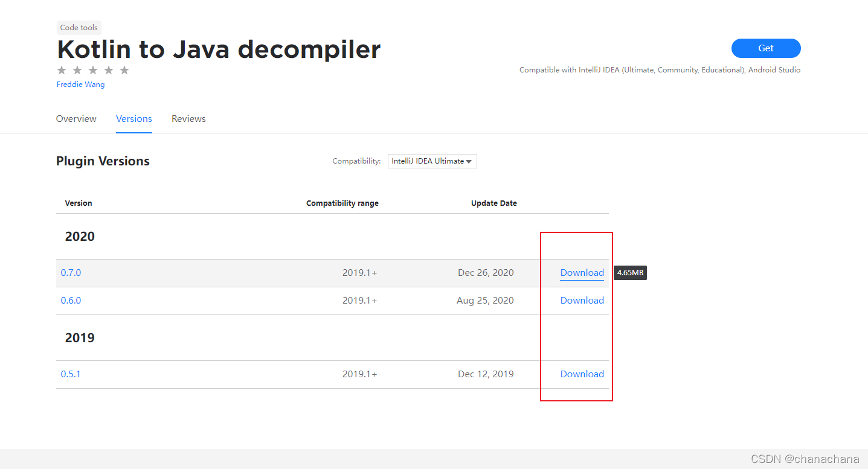Click the 2020 year group heading

pos(80,237)
